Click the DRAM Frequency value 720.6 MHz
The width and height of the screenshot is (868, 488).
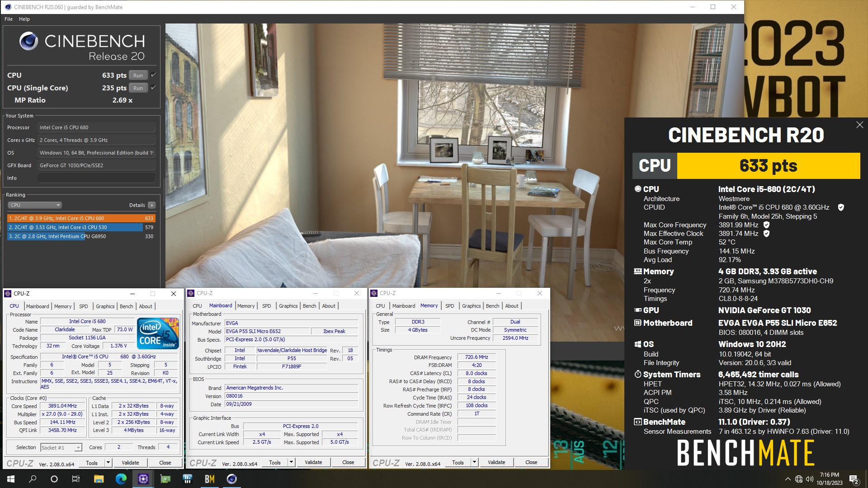coord(476,357)
